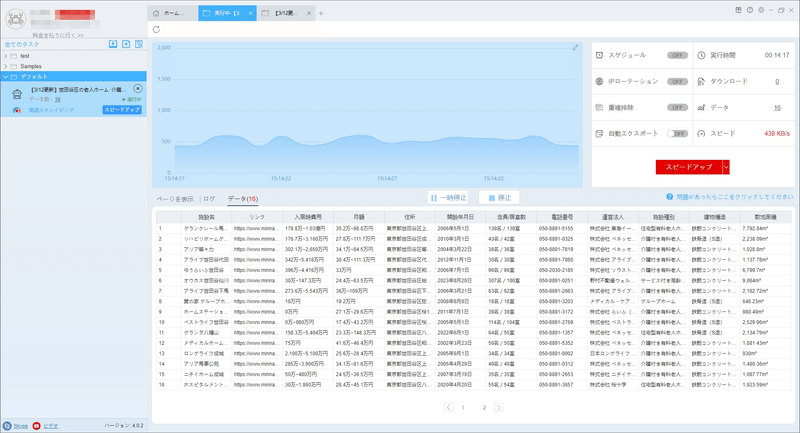Switch to the ホーム tab
Viewport: 800px width, 433px height.
coord(172,13)
